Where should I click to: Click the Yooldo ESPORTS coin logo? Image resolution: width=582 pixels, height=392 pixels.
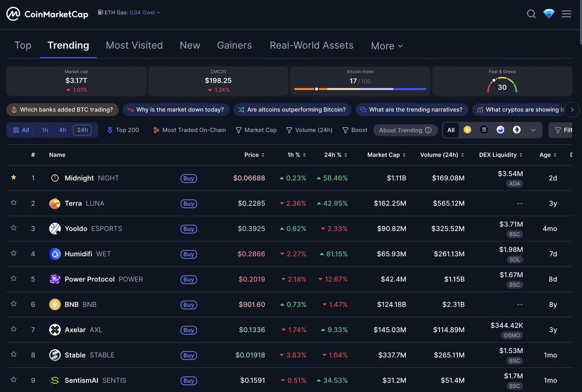click(x=55, y=228)
